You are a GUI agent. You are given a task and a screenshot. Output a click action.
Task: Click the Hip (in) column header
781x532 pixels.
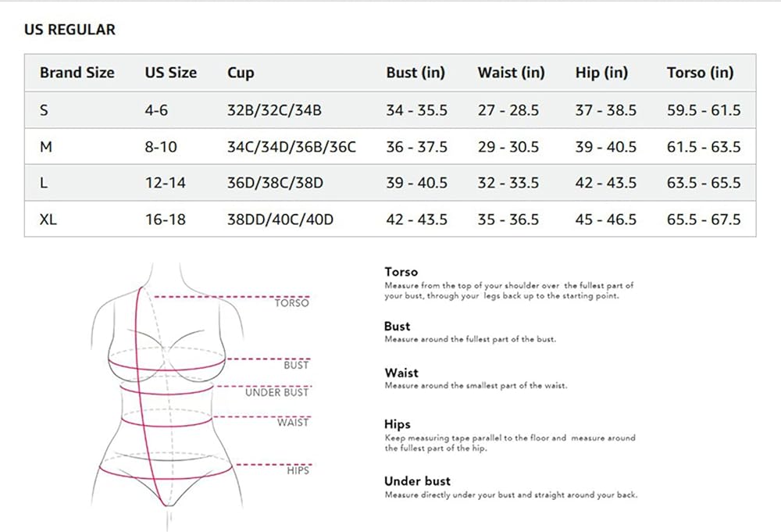point(601,73)
